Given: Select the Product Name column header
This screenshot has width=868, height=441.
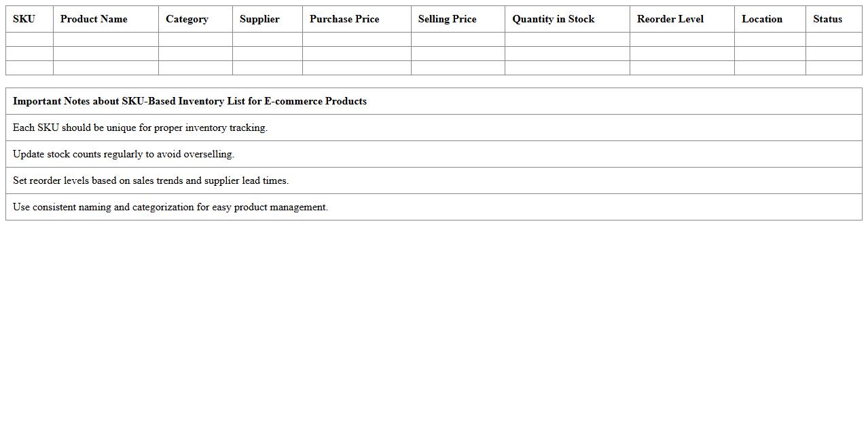Looking at the screenshot, I should click(94, 19).
